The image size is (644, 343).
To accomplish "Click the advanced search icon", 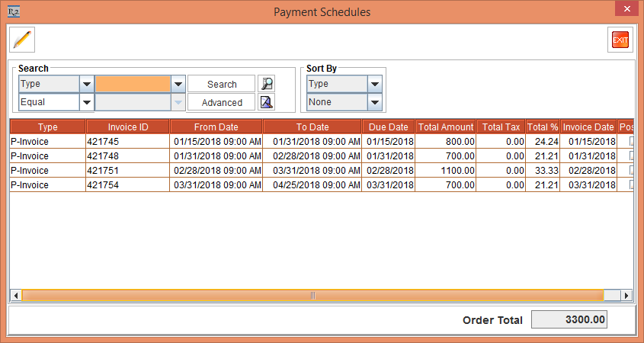I will [x=266, y=102].
